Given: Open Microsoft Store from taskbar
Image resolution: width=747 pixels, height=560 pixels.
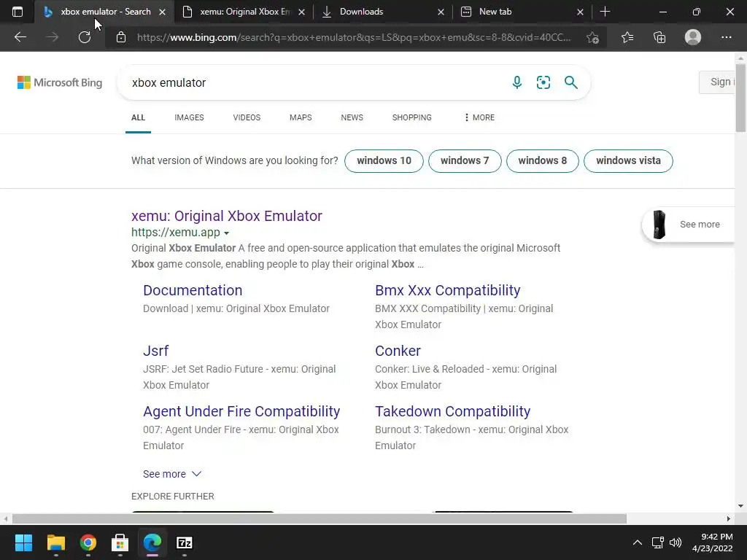Looking at the screenshot, I should (x=120, y=542).
